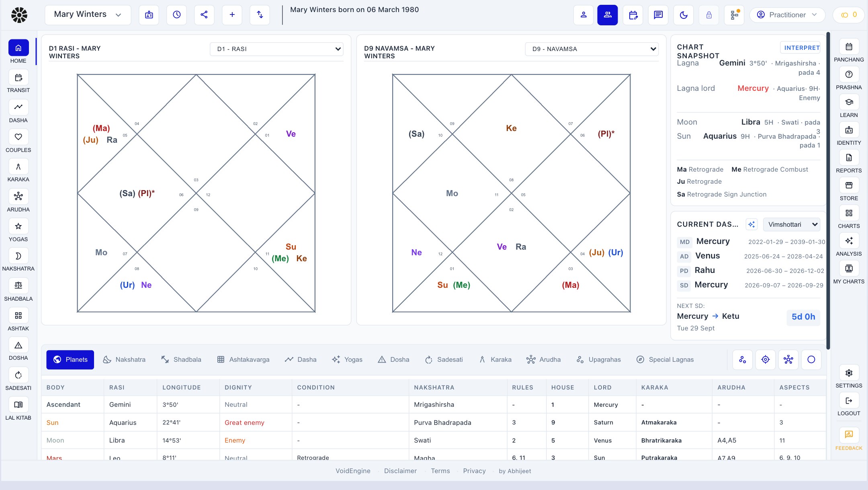The width and height of the screenshot is (868, 490).
Task: Open the Shadbala scales icon
Action: (x=18, y=286)
